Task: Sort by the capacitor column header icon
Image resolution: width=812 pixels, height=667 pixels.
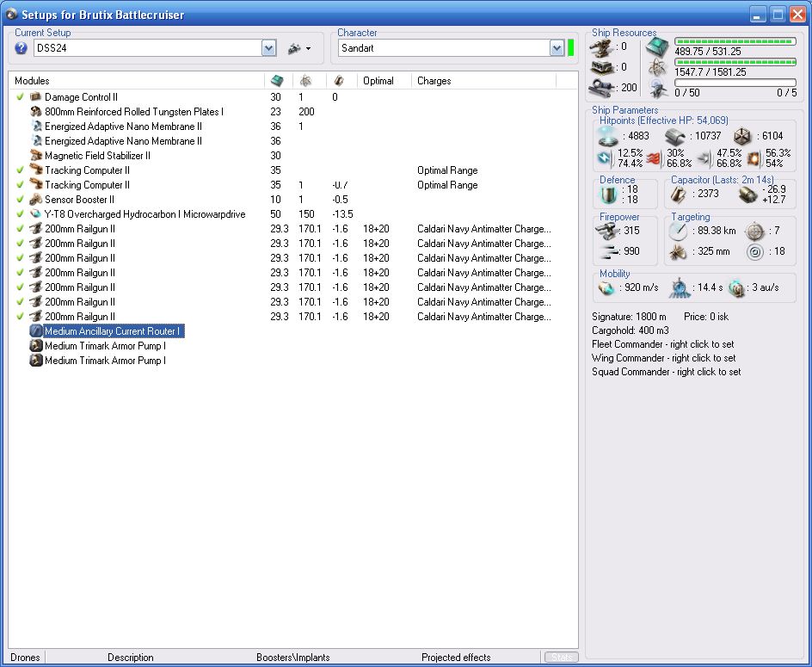Action: (x=339, y=80)
